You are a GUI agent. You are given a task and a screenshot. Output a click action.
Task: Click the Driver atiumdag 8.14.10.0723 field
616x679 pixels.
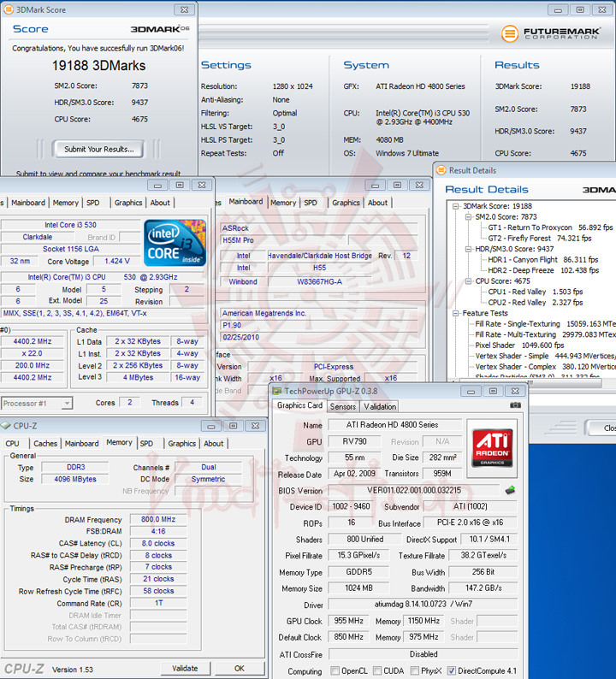tap(423, 604)
